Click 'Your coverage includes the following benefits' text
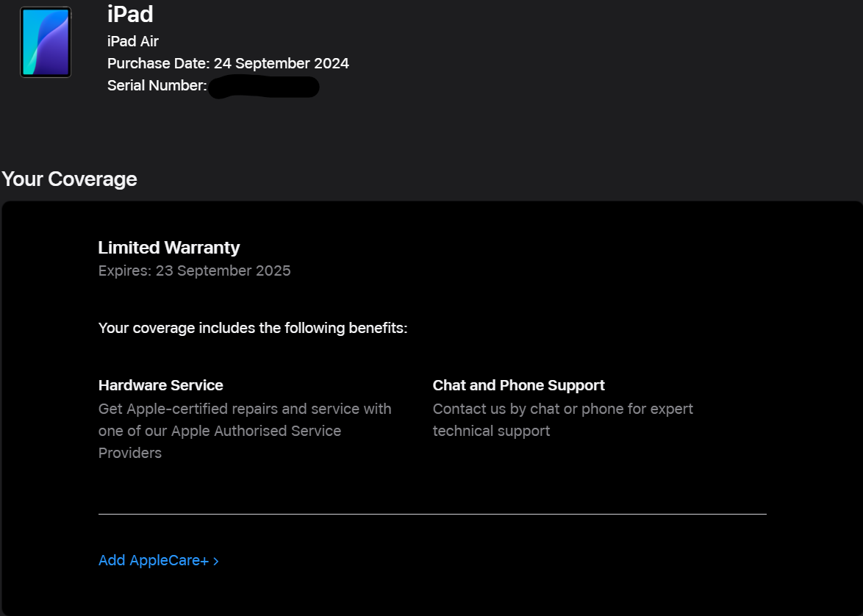863x616 pixels. pos(253,328)
